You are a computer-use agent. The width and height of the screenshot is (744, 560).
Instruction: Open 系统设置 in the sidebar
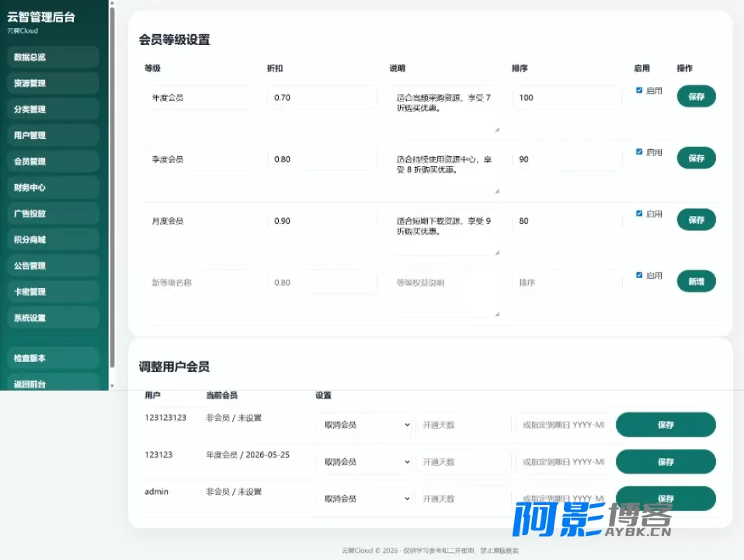[53, 318]
